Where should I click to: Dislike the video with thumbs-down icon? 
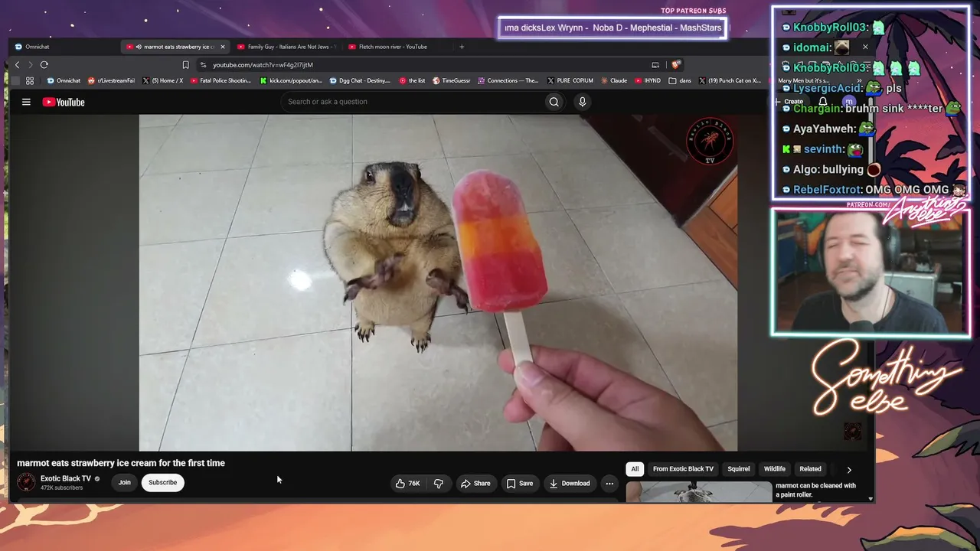tap(439, 484)
